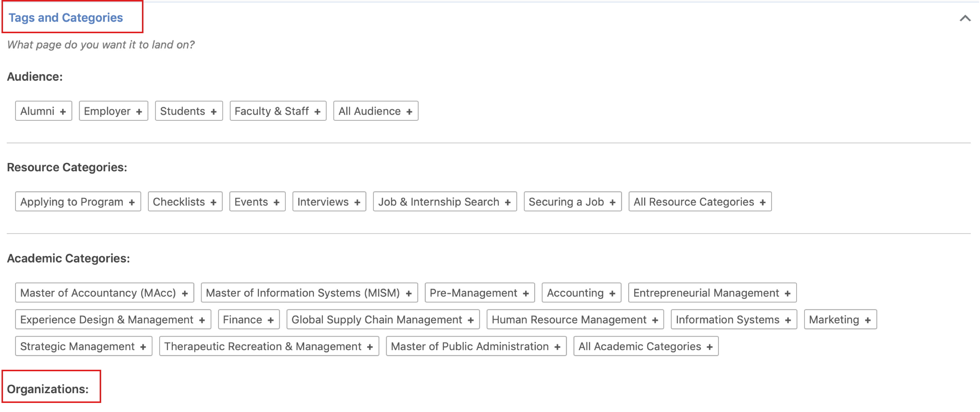
Task: Click the plus icon on Alumni tag
Action: point(63,112)
